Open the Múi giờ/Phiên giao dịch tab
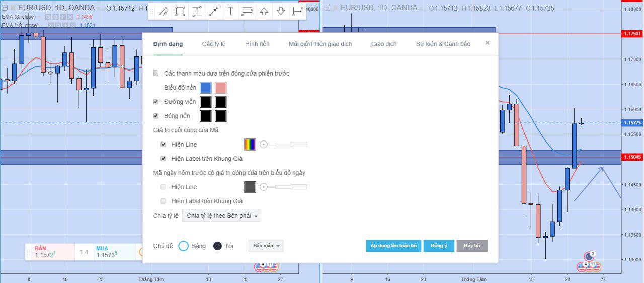 (320, 44)
